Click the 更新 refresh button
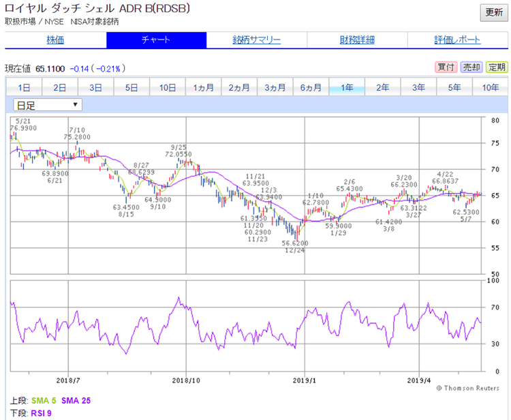 (x=494, y=13)
